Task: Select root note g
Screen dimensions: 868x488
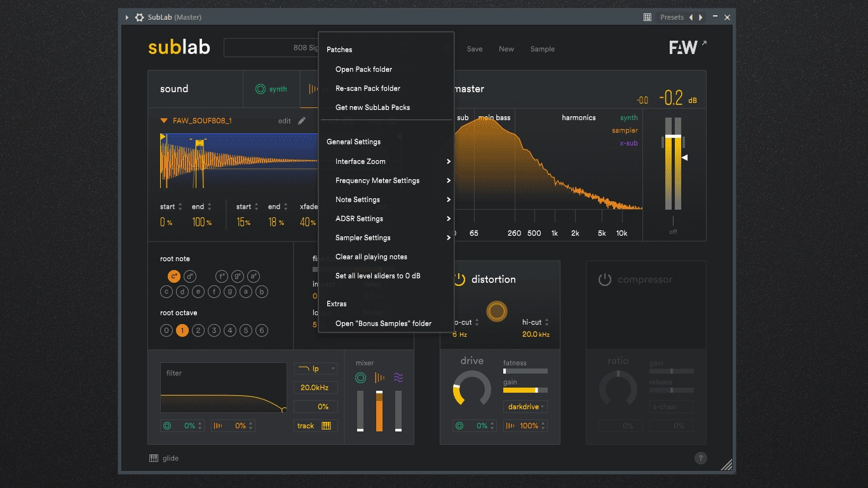Action: point(230,292)
